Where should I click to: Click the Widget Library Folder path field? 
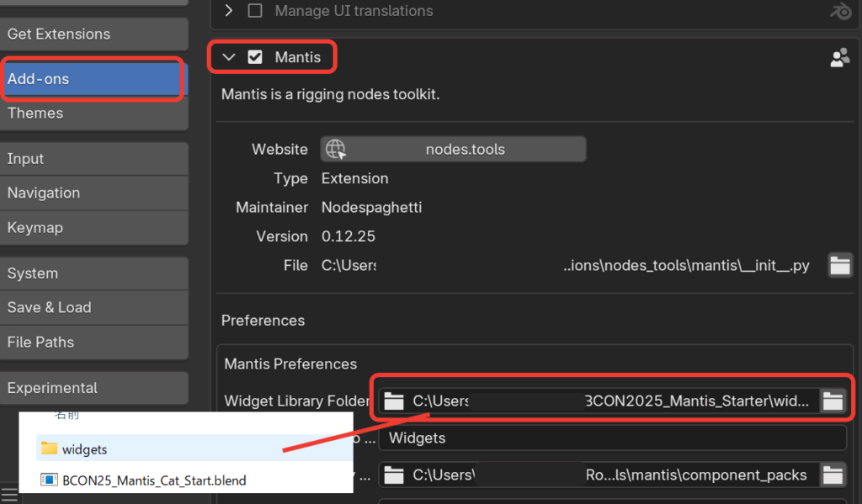pyautogui.click(x=598, y=401)
